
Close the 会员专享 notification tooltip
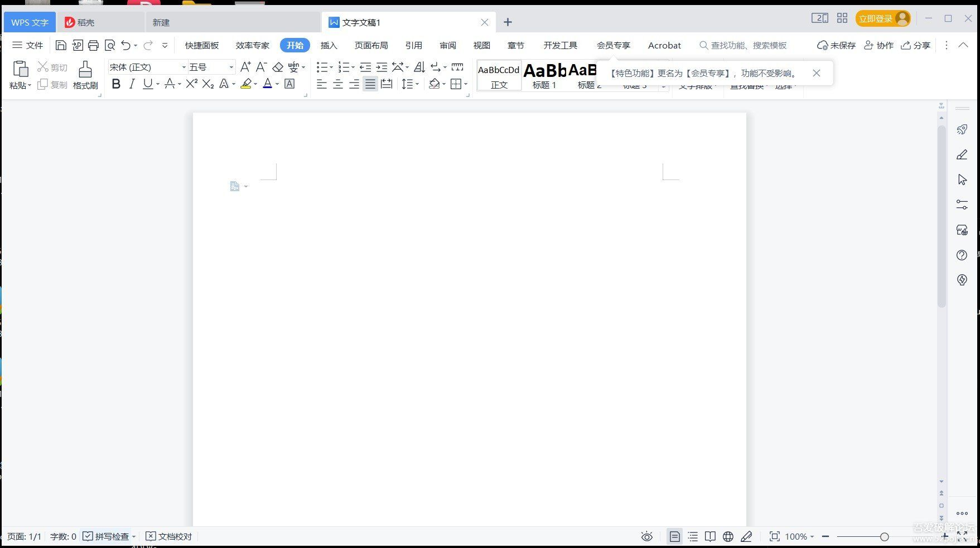coord(816,73)
